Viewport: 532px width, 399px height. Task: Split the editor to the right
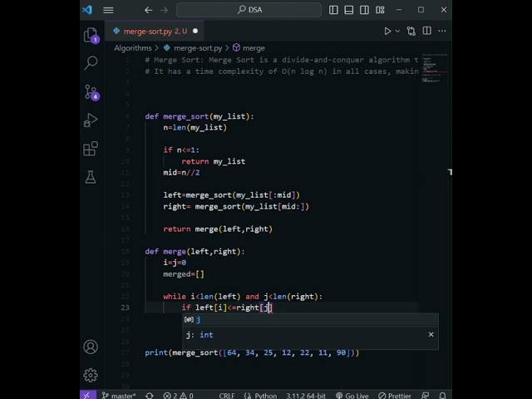426,31
